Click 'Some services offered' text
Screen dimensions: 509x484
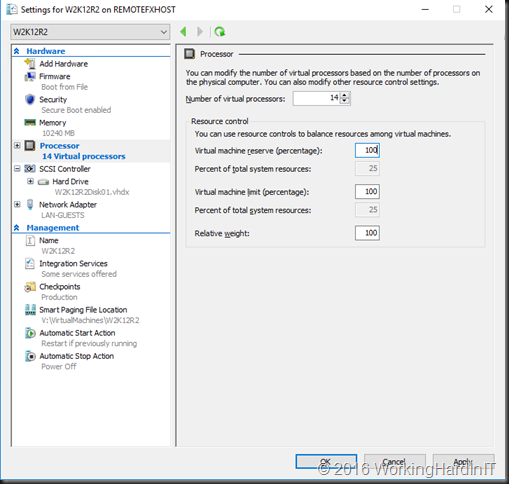(x=79, y=274)
